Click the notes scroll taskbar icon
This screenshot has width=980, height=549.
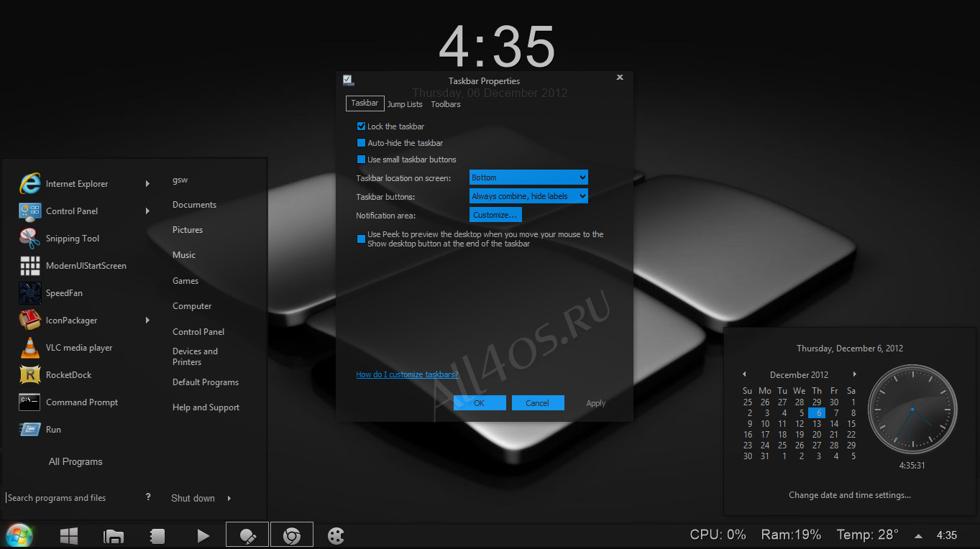[x=157, y=536]
